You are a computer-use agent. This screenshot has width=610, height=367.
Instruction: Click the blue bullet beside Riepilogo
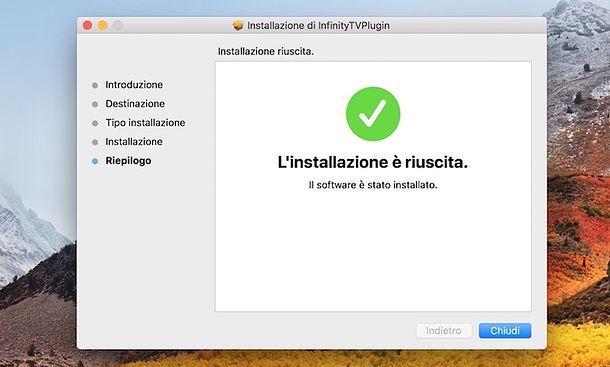point(95,161)
